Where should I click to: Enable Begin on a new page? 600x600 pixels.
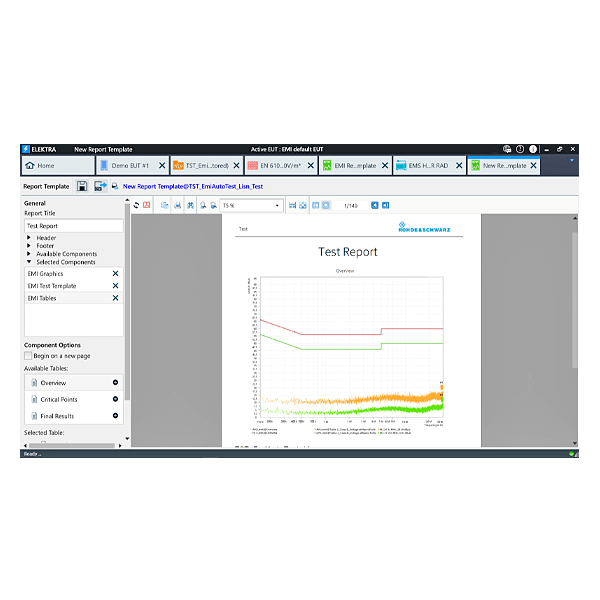(28, 355)
